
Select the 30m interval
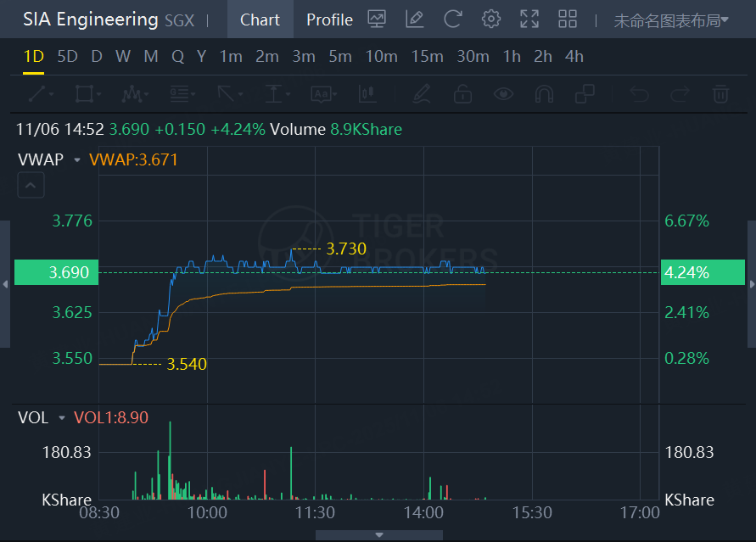point(473,56)
